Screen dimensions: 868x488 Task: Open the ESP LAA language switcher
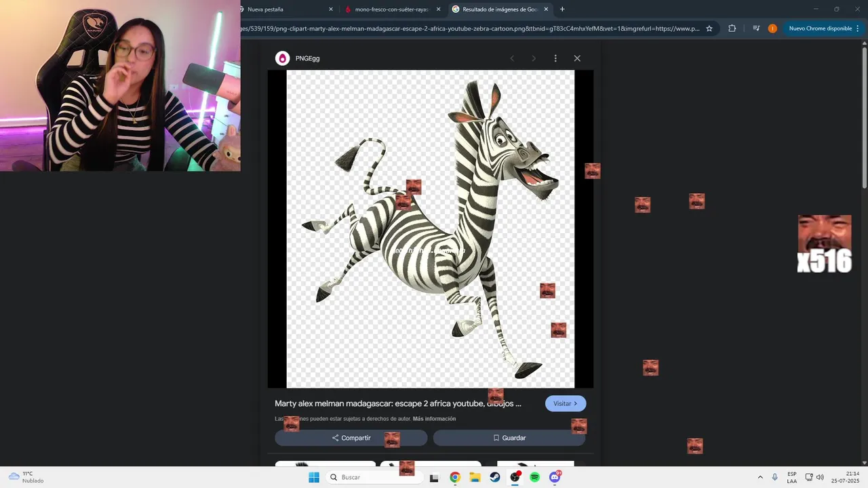[792, 477]
